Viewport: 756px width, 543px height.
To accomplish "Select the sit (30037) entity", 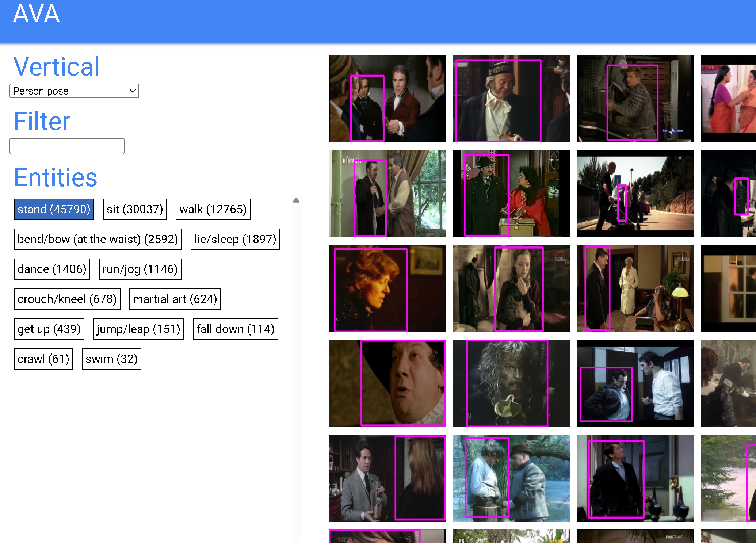I will point(135,209).
